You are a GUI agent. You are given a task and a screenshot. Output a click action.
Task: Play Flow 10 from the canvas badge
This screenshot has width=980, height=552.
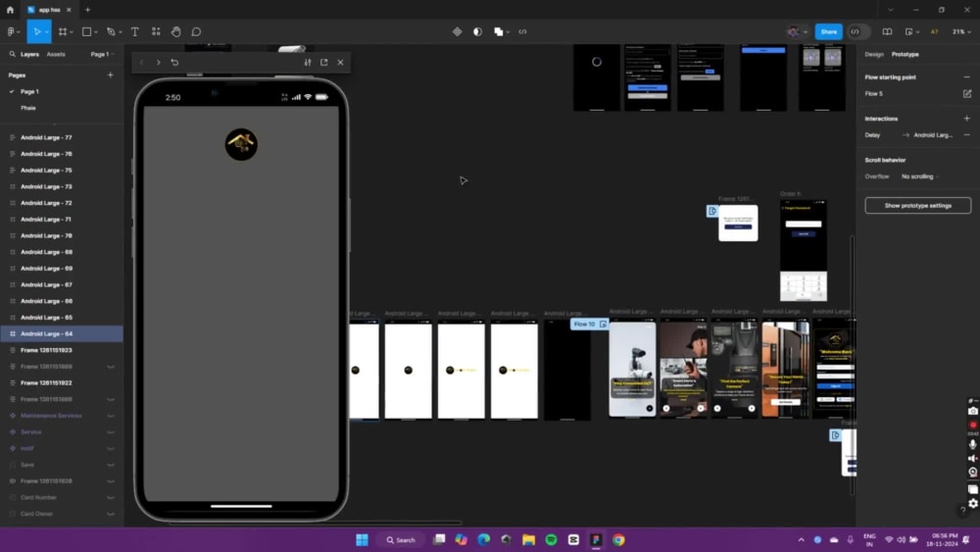(603, 325)
